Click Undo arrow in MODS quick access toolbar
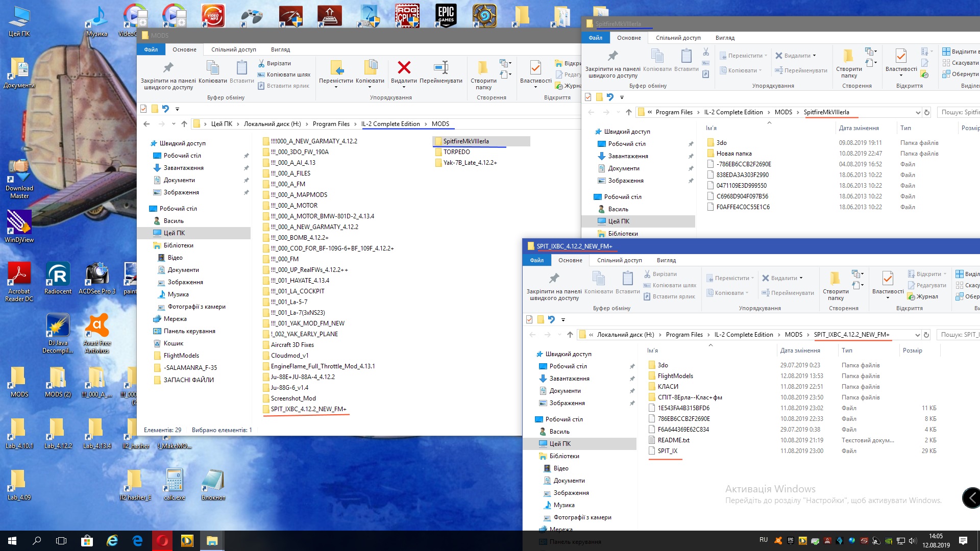980x551 pixels. click(x=165, y=109)
